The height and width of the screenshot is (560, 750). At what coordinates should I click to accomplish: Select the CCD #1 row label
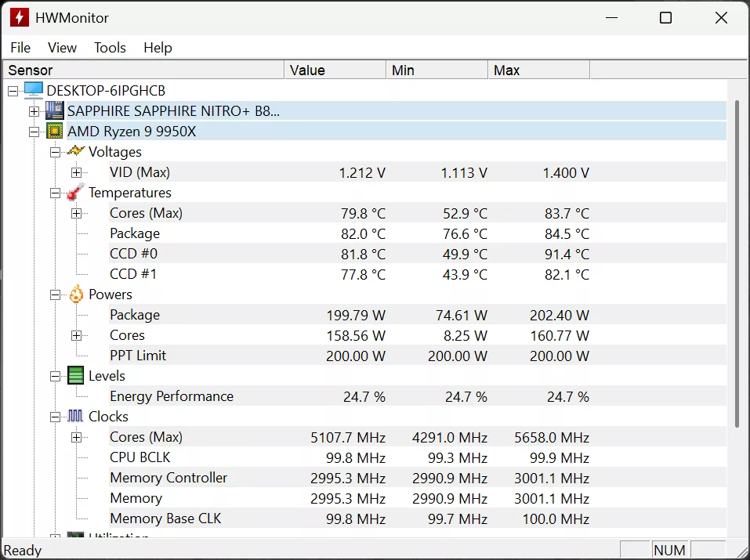[133, 274]
